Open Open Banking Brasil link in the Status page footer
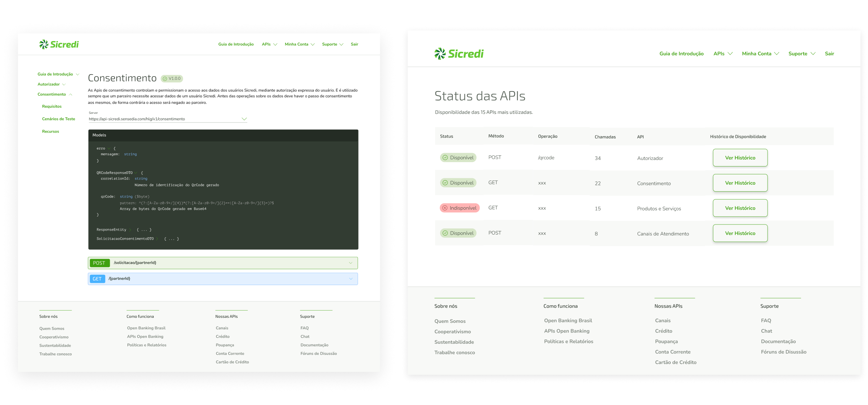Viewport: 868px width, 405px height. (568, 320)
